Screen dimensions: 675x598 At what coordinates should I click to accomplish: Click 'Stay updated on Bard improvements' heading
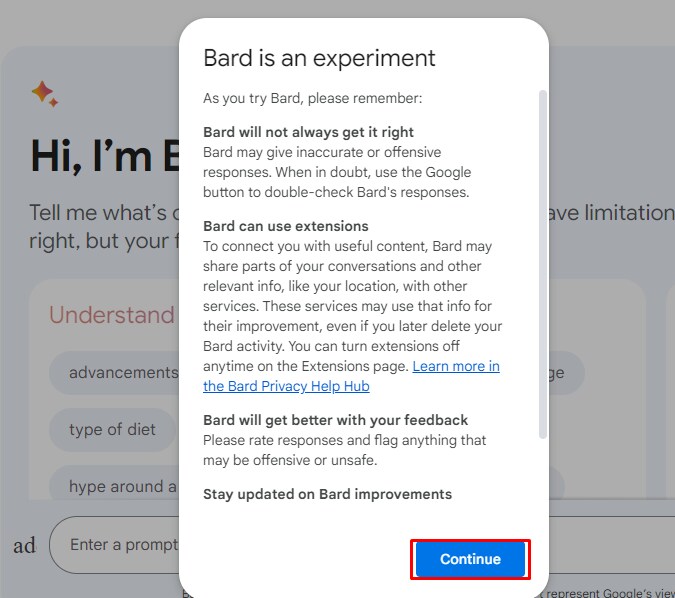pyautogui.click(x=327, y=494)
